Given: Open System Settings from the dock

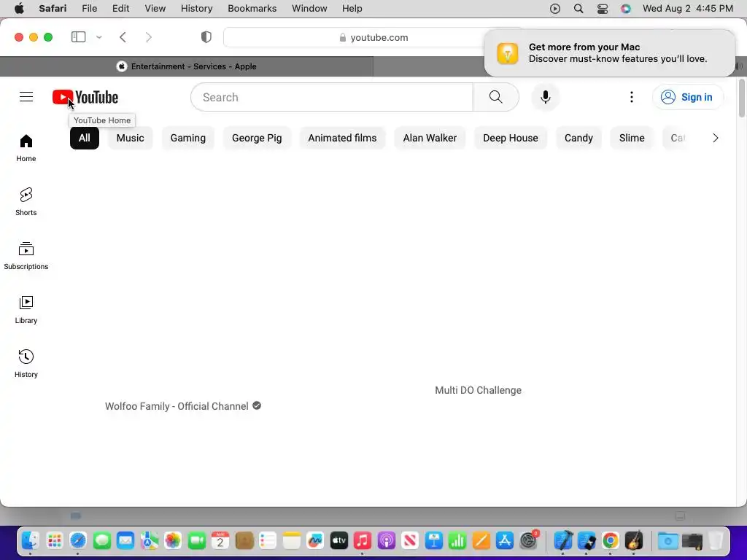Looking at the screenshot, I should 529,541.
